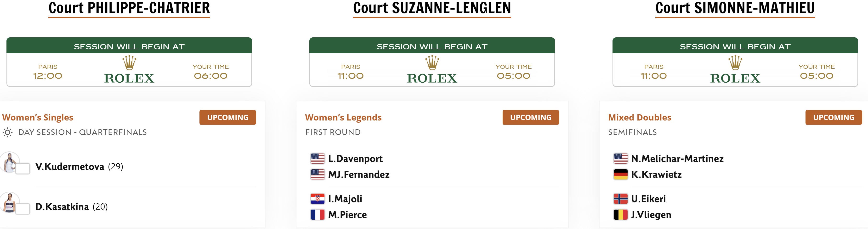Click the Belgium flag next to J.Vliegen
The image size is (868, 229).
pyautogui.click(x=620, y=214)
